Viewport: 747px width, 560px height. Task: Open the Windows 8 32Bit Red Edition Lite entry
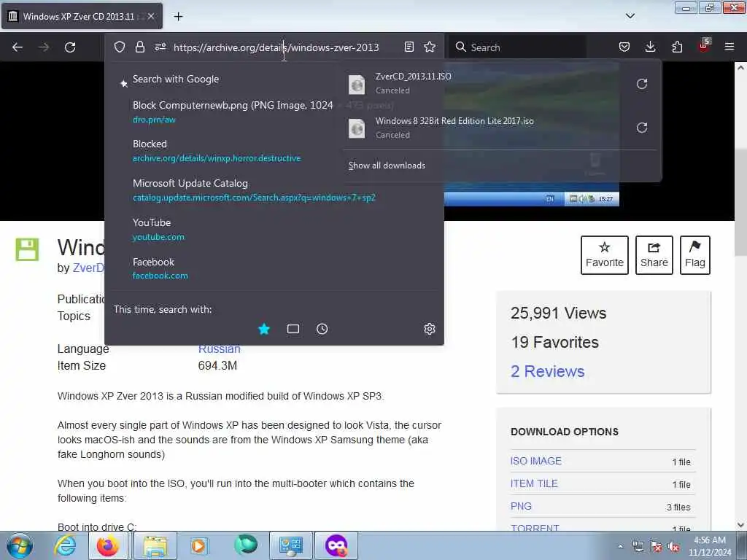486,128
